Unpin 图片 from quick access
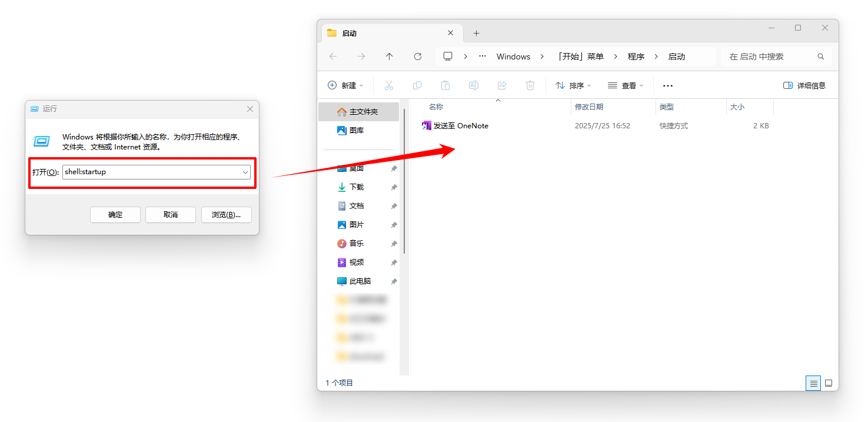The image size is (868, 422). click(x=394, y=225)
